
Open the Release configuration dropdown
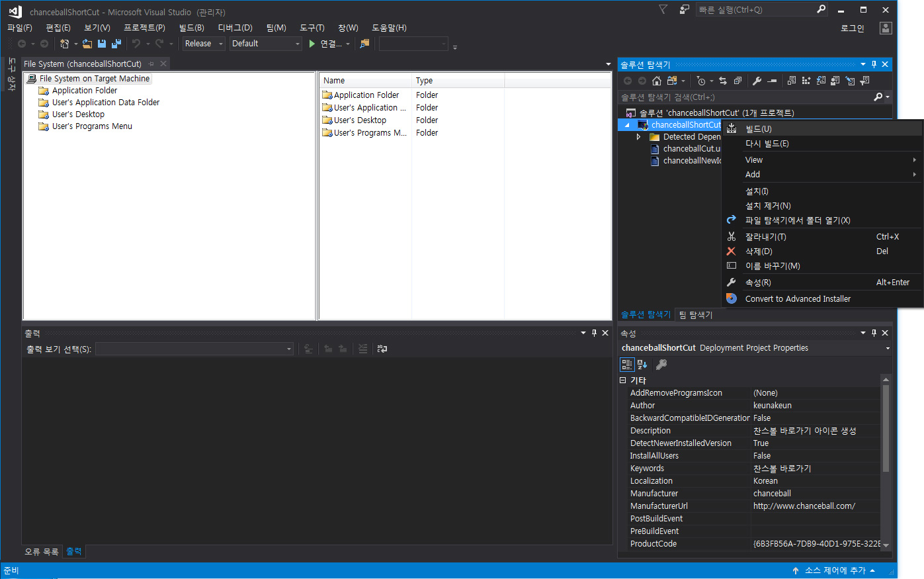click(x=204, y=44)
